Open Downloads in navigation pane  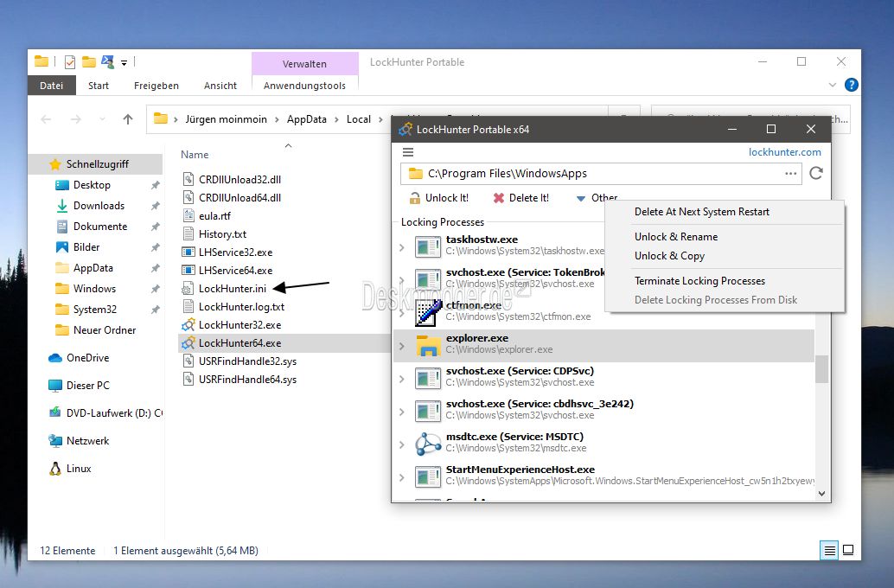[x=99, y=206]
